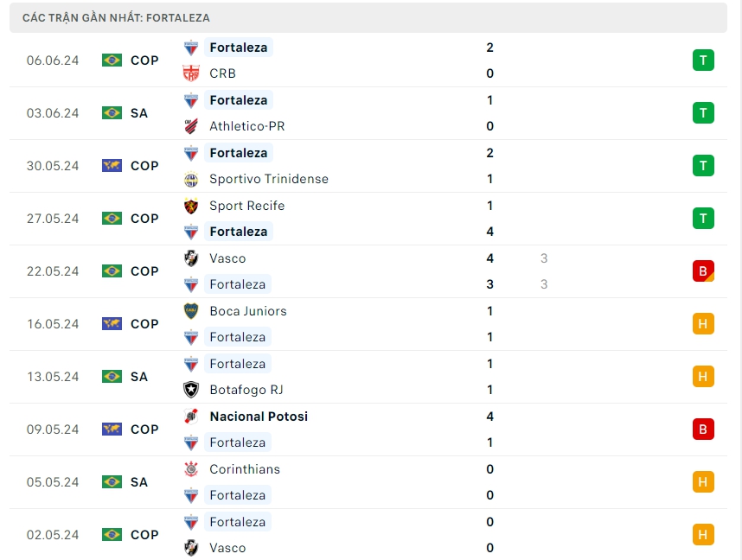Open the Nacional Potosi team link
Viewport: 742px width, 560px height.
tap(258, 417)
